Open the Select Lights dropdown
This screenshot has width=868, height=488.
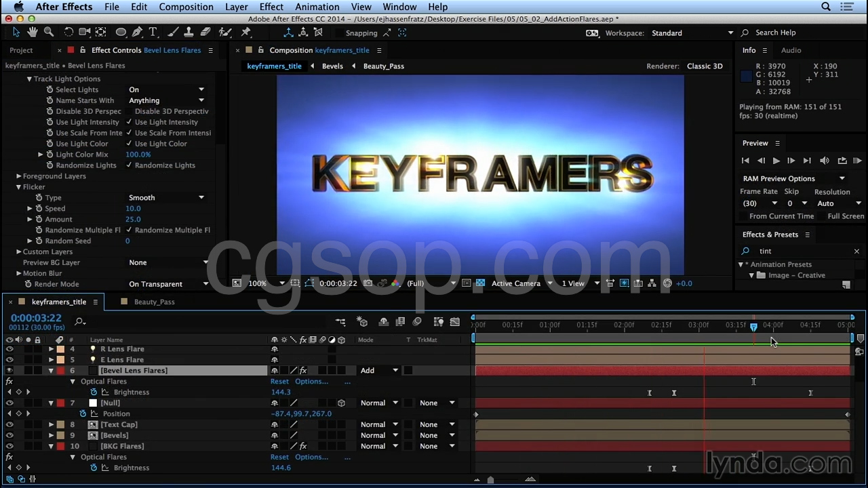coord(167,89)
